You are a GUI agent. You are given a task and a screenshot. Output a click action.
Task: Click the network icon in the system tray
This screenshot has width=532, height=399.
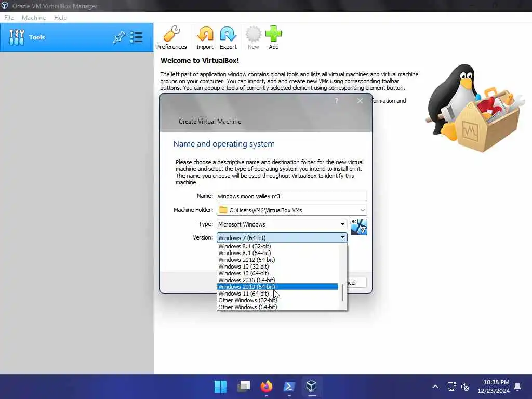(x=451, y=387)
